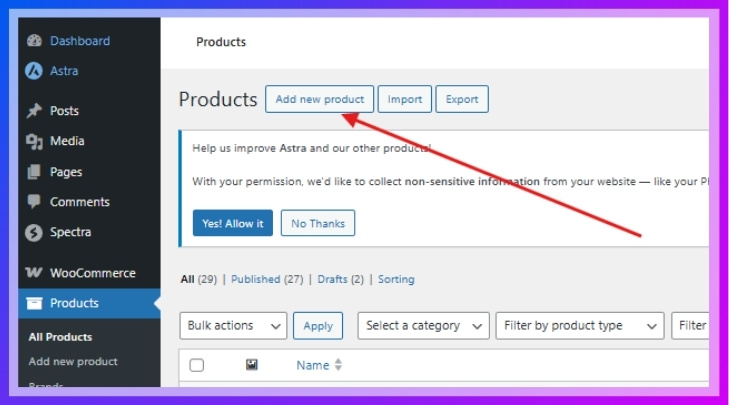Click the Dashboard gauge icon
This screenshot has height=405, width=729.
pyautogui.click(x=34, y=41)
